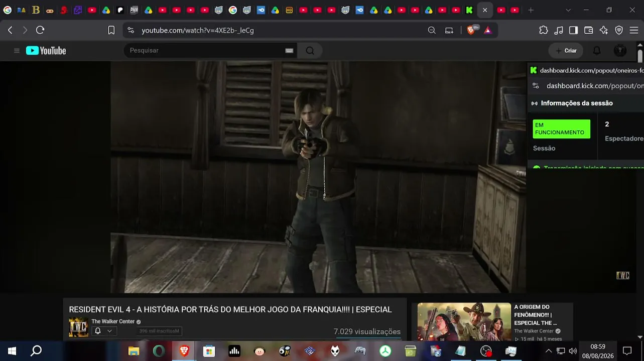Switch to the red S tab

point(64,10)
